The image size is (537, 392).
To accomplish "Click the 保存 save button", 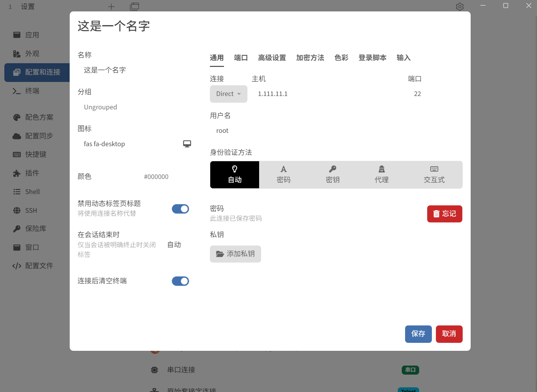I will (418, 334).
